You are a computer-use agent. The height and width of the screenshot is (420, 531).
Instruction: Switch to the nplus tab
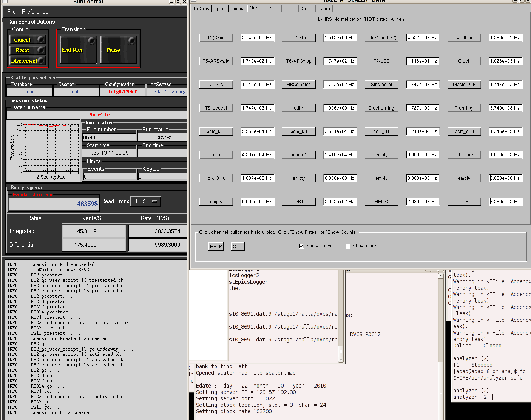pyautogui.click(x=220, y=8)
